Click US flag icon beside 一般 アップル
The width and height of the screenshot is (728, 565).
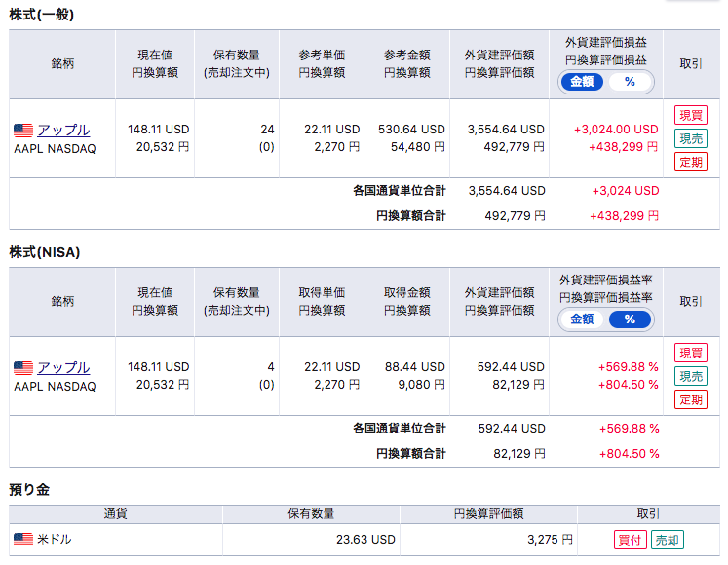coord(23,131)
